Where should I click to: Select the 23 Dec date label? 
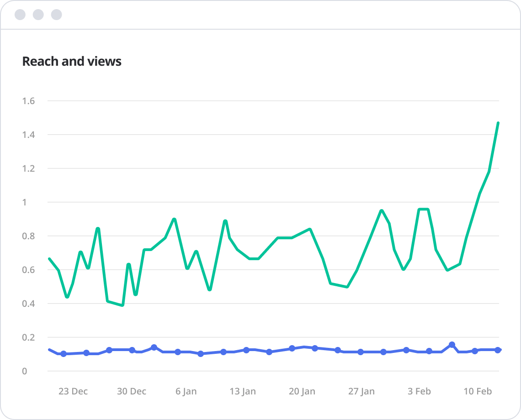(x=73, y=391)
